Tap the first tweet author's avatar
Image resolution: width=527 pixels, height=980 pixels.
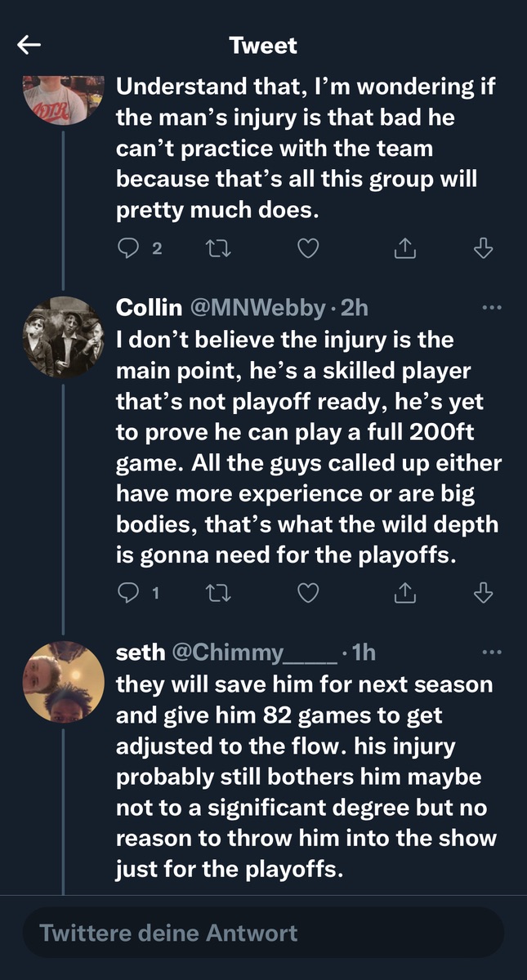click(63, 99)
